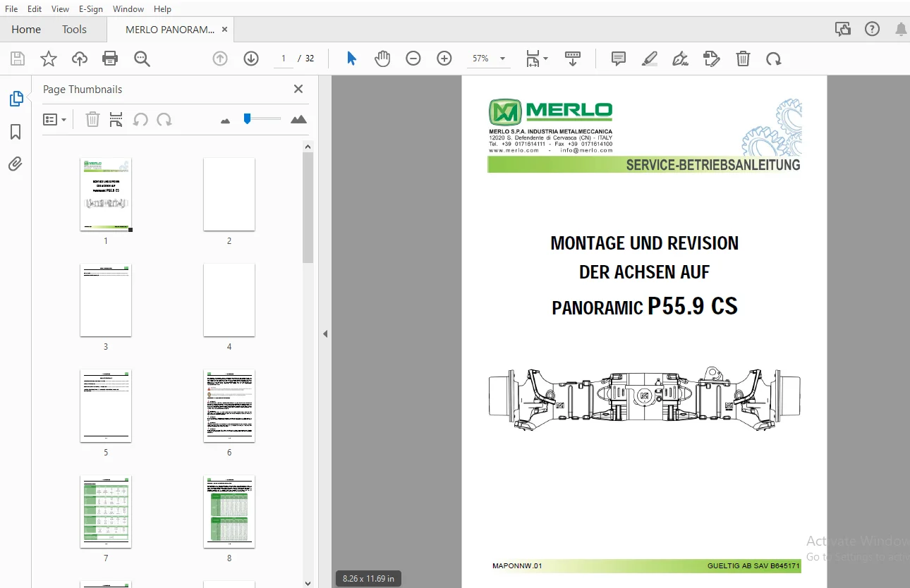This screenshot has height=588, width=910.
Task: Click the www.merlo.com link in document
Action: [514, 150]
